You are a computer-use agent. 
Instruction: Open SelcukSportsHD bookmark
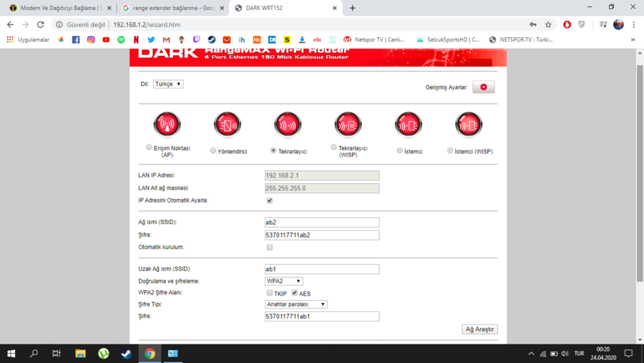[x=448, y=40]
